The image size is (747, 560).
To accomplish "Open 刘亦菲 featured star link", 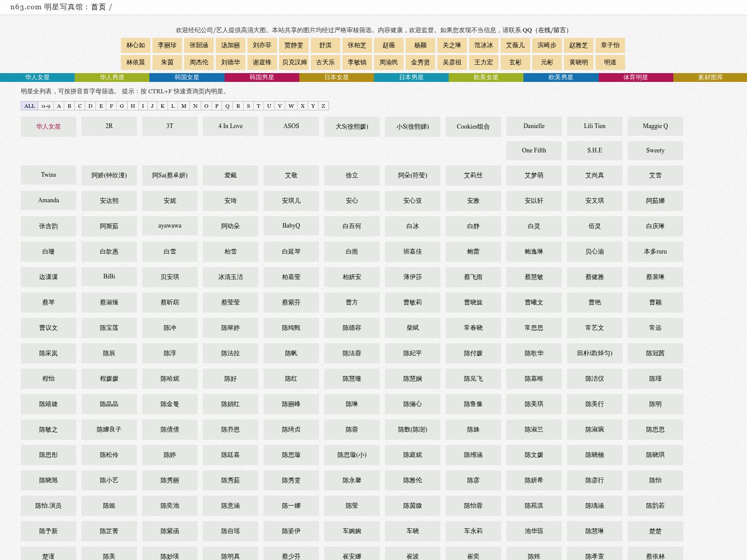I will pyautogui.click(x=262, y=45).
